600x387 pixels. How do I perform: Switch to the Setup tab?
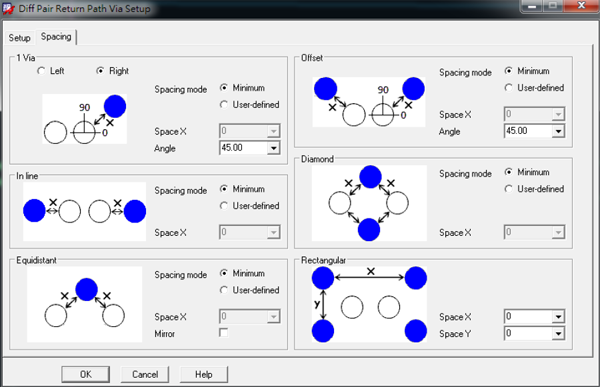pyautogui.click(x=19, y=38)
